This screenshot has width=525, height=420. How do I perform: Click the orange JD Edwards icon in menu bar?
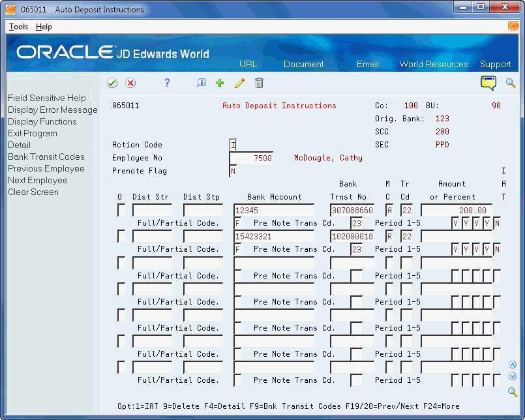[x=513, y=26]
